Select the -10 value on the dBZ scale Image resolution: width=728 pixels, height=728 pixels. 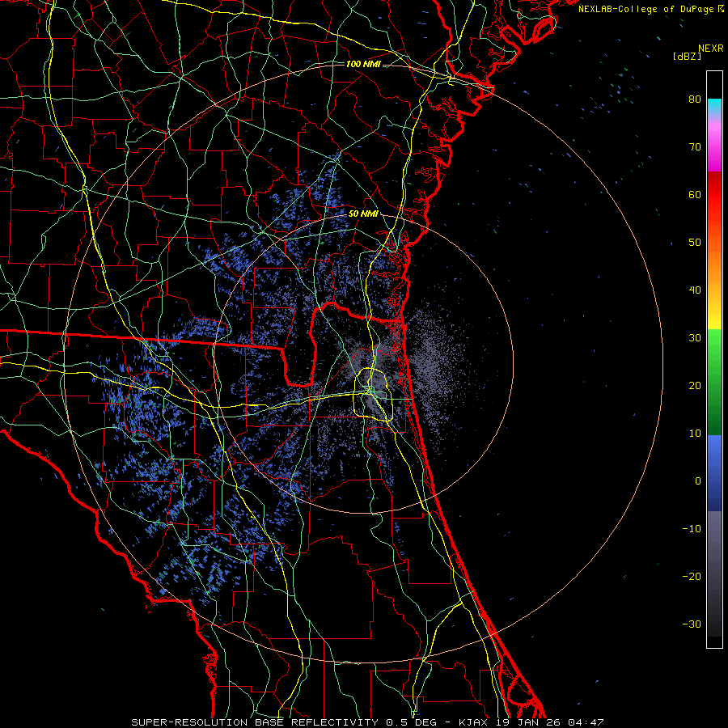692,529
